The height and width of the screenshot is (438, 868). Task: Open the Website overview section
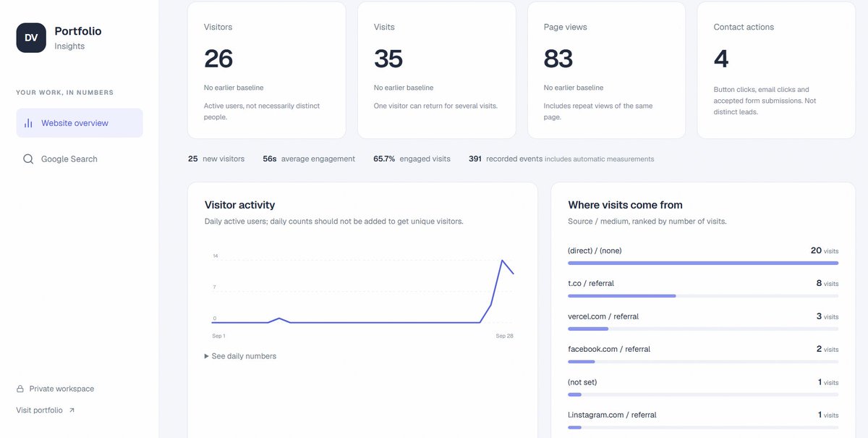[x=80, y=123]
